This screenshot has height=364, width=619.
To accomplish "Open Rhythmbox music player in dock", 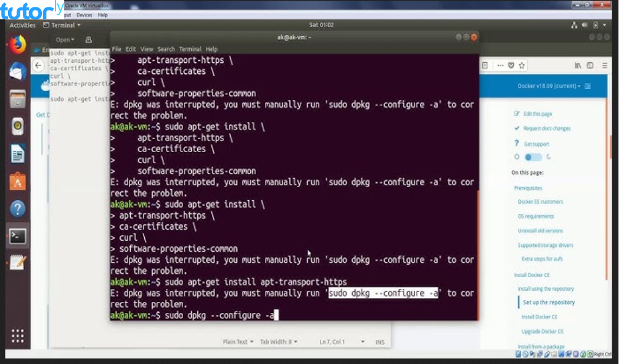I will pyautogui.click(x=17, y=126).
